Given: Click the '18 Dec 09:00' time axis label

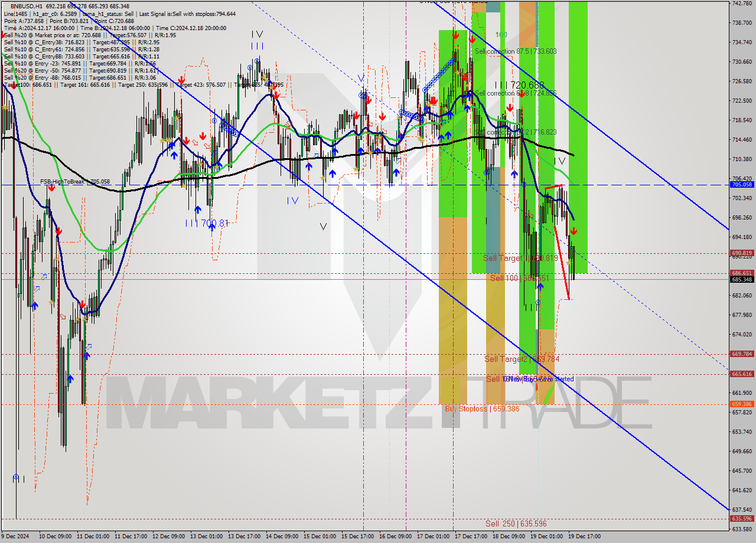Looking at the screenshot, I should 509,537.
